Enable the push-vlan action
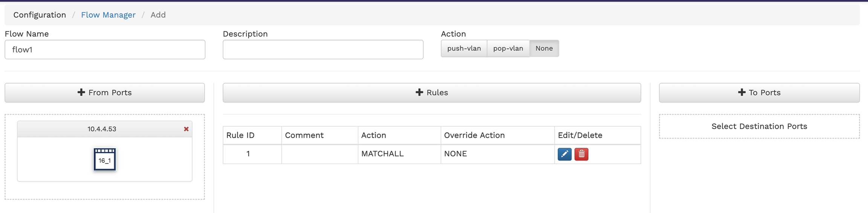This screenshot has width=868, height=213. 464,49
